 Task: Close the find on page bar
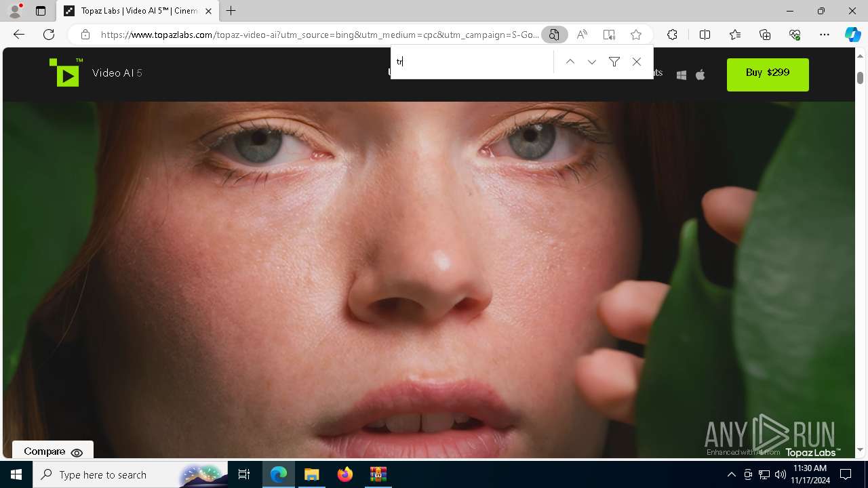click(637, 62)
